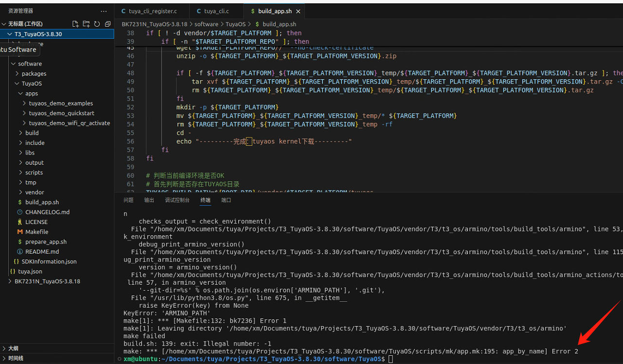Switch to the tuya_cli_register.c tab
The width and height of the screenshot is (623, 364).
pyautogui.click(x=152, y=11)
